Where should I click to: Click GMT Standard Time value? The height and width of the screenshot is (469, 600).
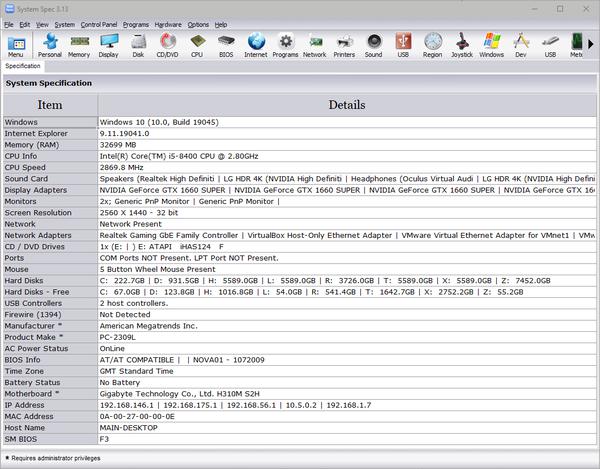(x=137, y=371)
